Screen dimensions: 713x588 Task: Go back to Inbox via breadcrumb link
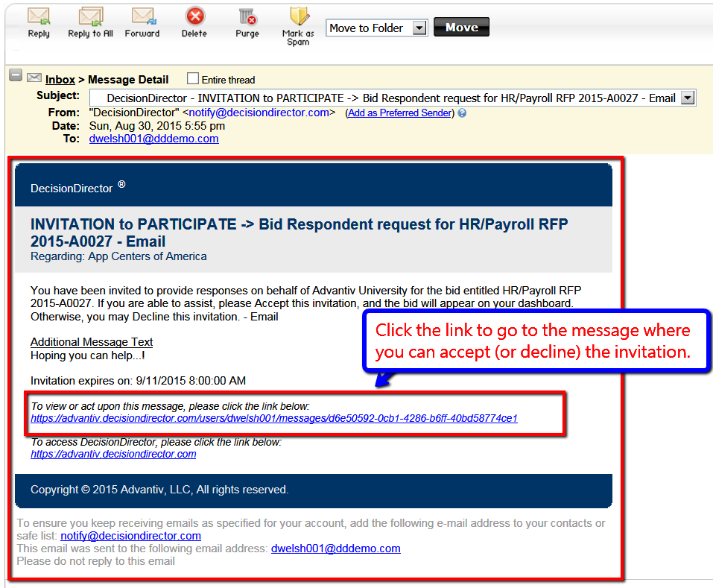(x=60, y=80)
